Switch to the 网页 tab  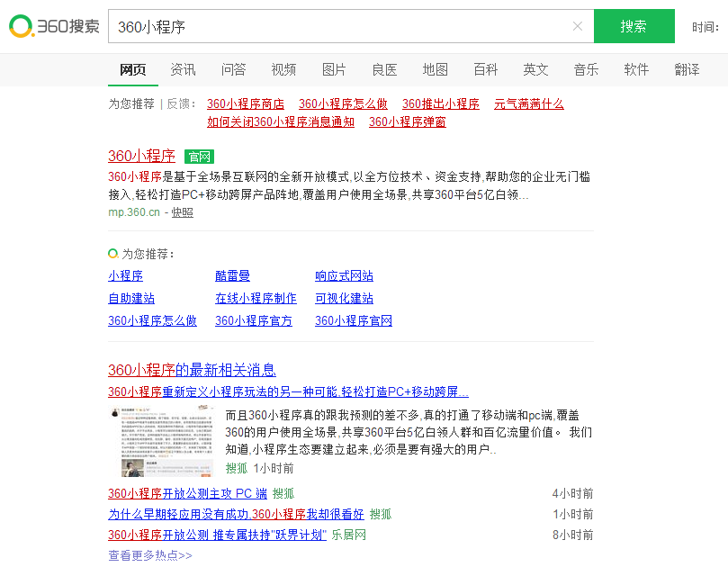click(133, 69)
